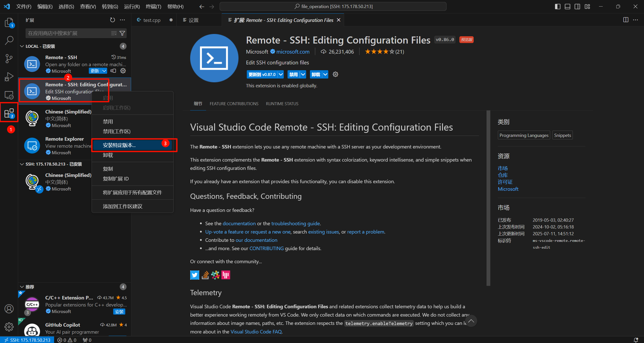Open the 终端(T) menu

153,7
